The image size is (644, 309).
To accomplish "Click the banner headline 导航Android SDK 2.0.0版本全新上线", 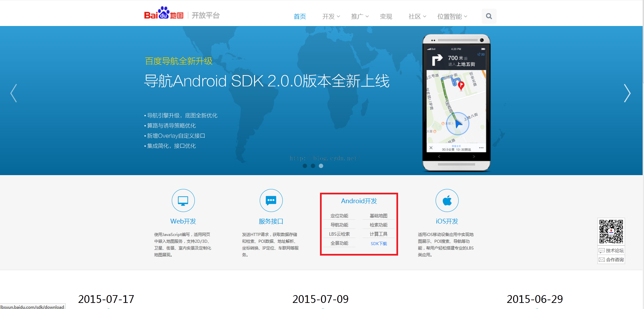I will 267,81.
